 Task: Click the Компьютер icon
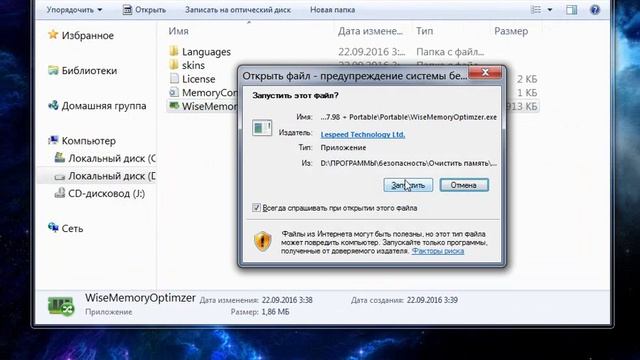[53, 140]
